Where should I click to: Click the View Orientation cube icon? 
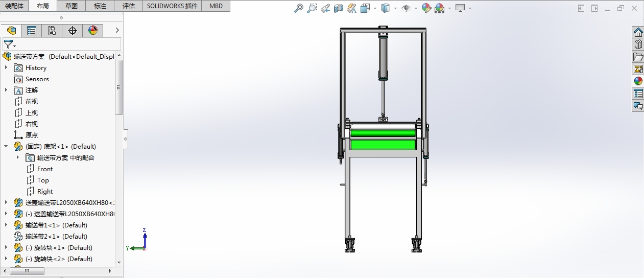[x=365, y=8]
